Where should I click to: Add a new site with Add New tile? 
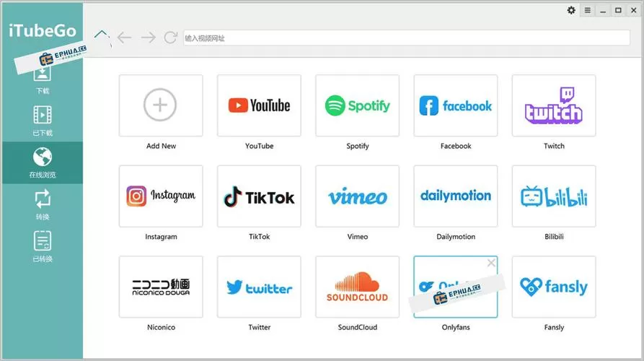[x=161, y=105]
